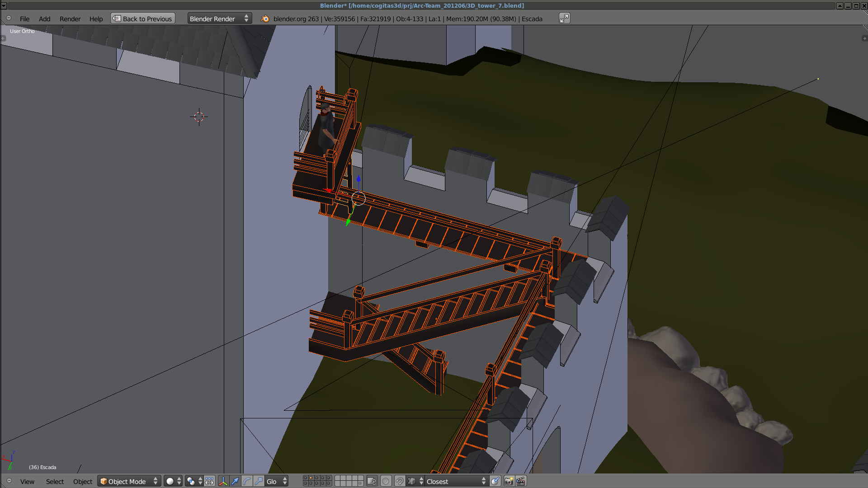Viewport: 868px width, 488px height.
Task: Open the Select menu in the viewport header
Action: [x=55, y=481]
